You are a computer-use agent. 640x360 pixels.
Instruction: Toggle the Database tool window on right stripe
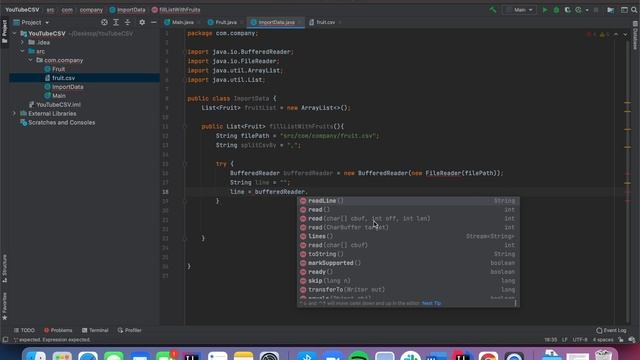tap(635, 36)
